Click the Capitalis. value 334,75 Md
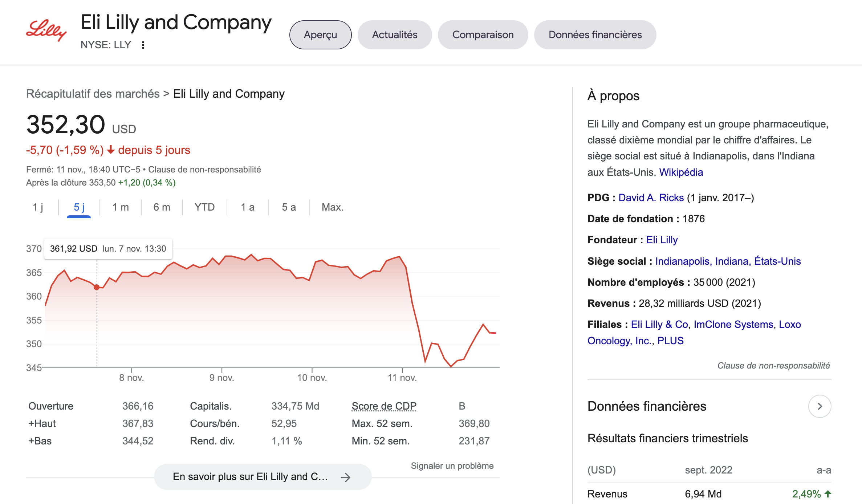The image size is (862, 504). point(295,406)
